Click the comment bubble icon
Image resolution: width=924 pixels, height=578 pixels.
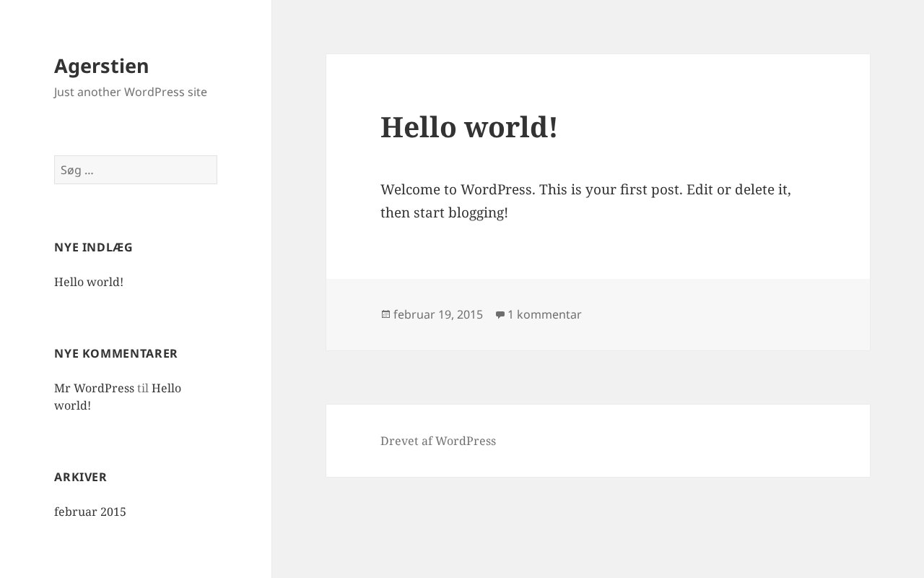(500, 314)
